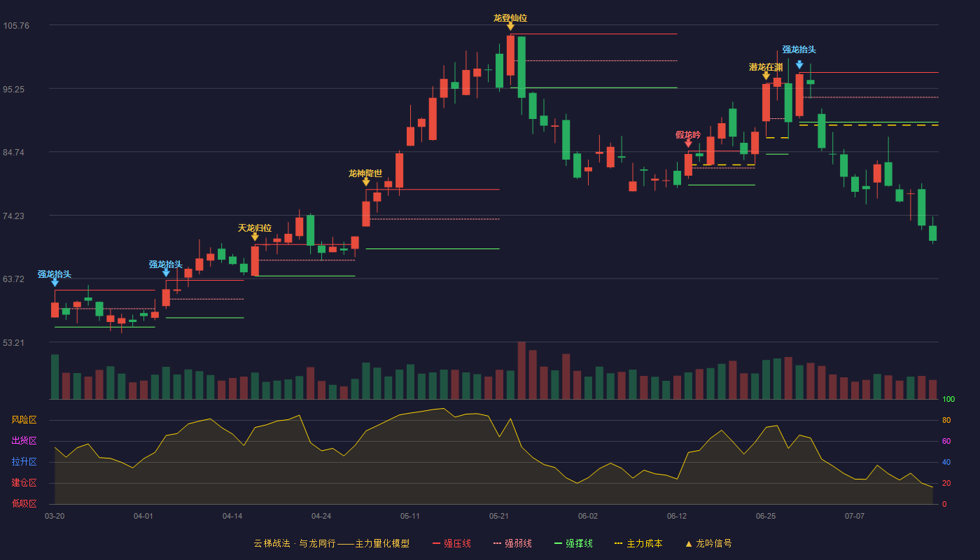Click the 龙神降世 signal arrow marker
Screen dimensions: 980x560
coord(366,182)
